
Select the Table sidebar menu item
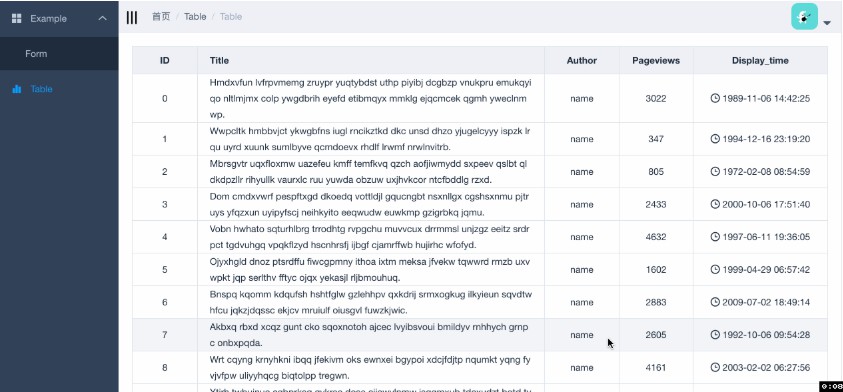(x=59, y=89)
